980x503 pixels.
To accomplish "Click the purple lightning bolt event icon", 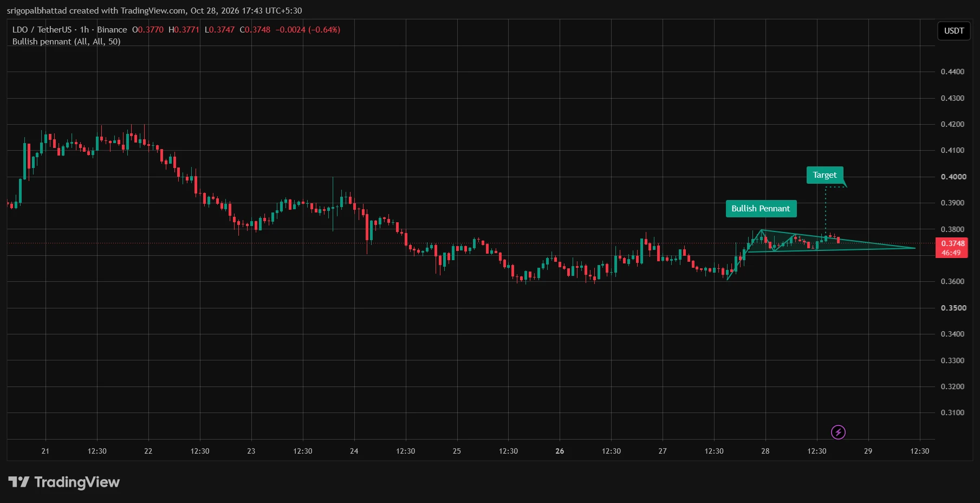I will click(838, 432).
